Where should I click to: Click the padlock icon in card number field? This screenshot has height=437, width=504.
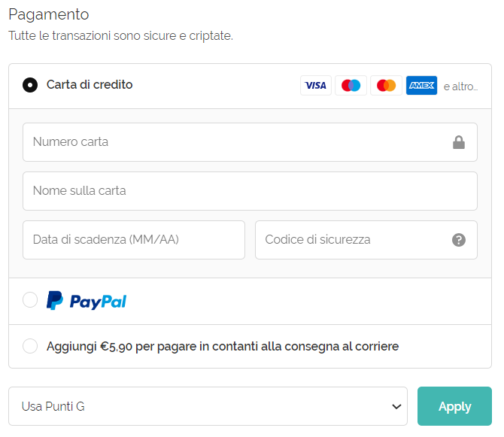459,142
